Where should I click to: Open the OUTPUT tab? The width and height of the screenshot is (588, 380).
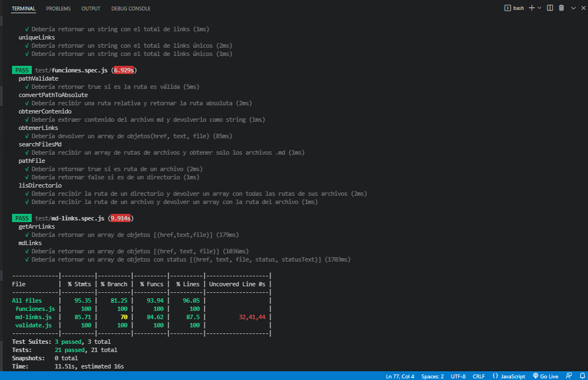coord(91,8)
